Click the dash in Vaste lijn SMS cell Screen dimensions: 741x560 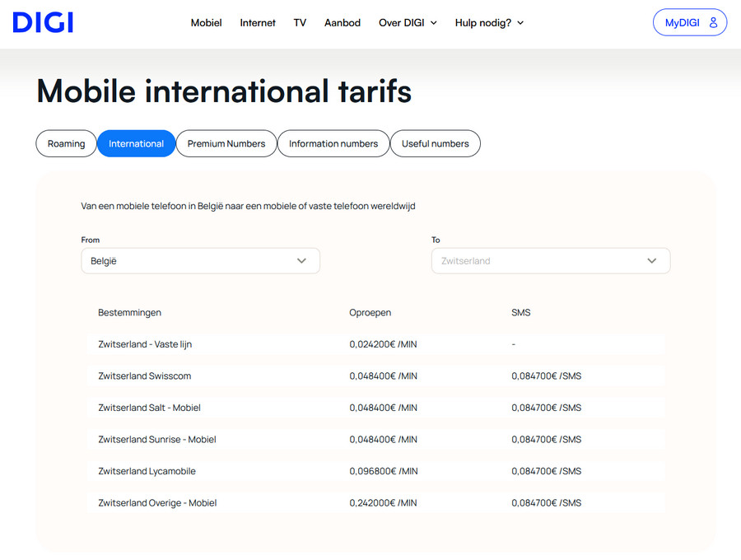point(514,344)
